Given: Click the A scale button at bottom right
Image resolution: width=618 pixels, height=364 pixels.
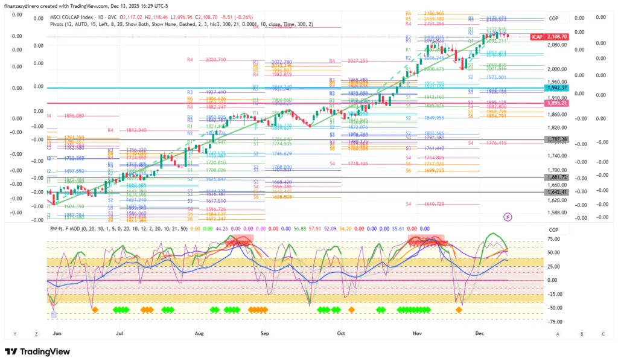Looking at the screenshot, I should (558, 333).
